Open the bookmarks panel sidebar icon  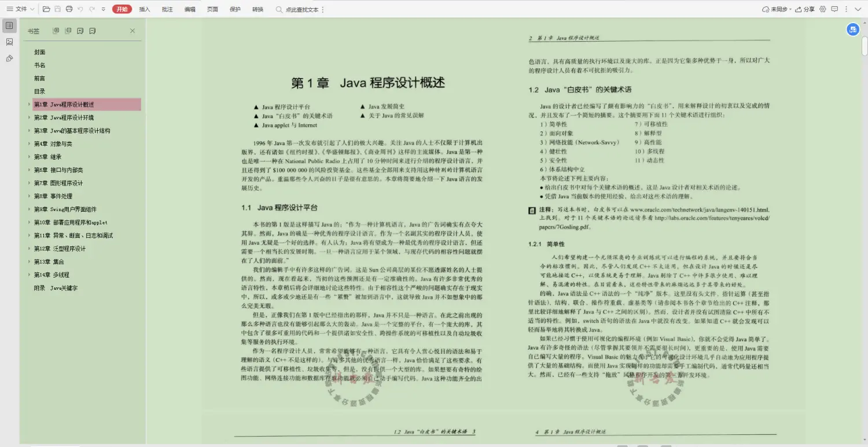[x=9, y=25]
